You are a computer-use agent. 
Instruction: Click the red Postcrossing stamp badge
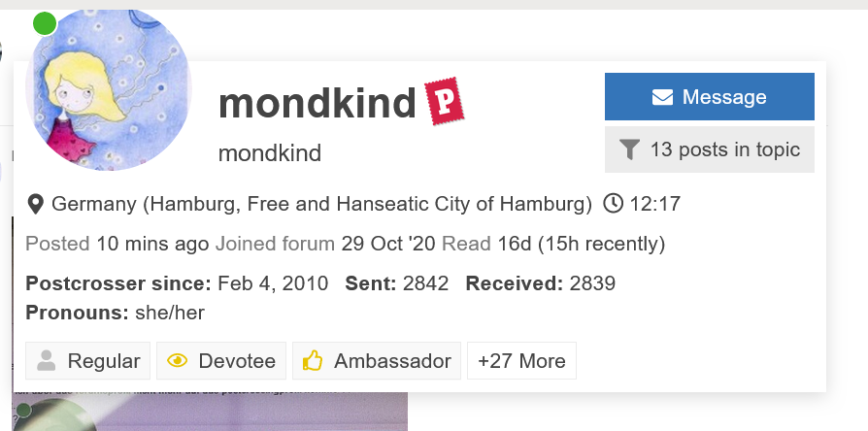(444, 102)
